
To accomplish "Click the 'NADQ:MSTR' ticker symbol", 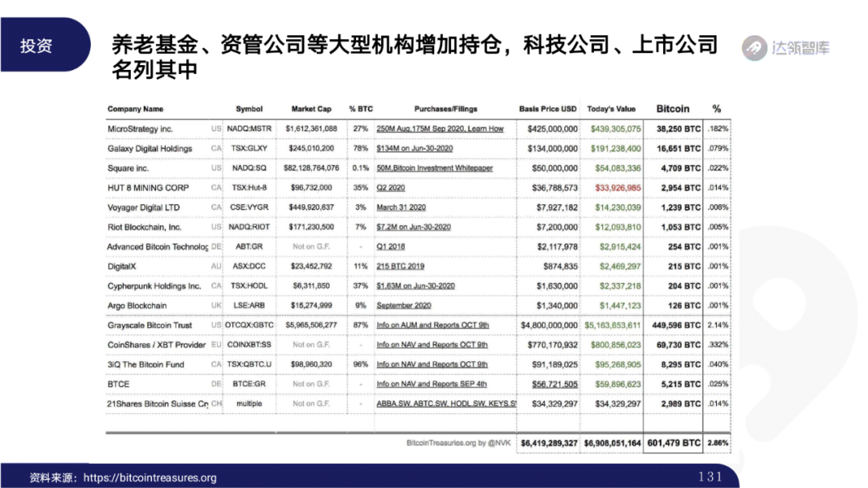I will pos(249,129).
